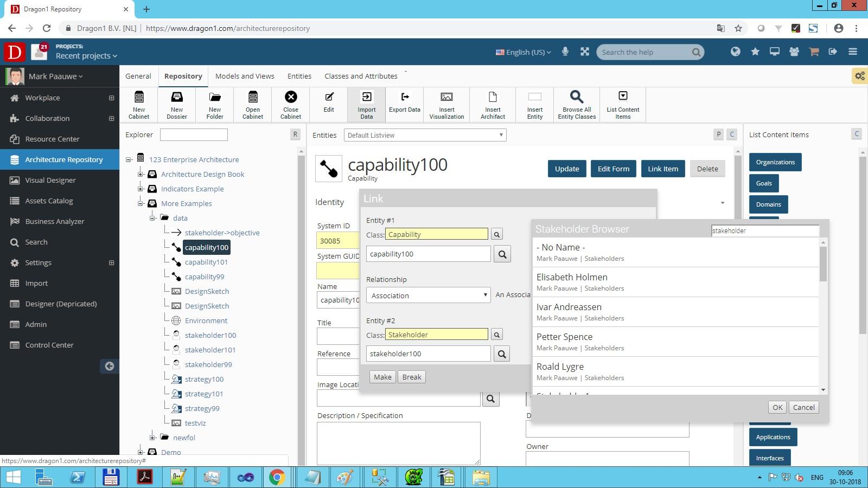Screen dimensions: 868x488
Task: Open favorites star in header
Action: click(755, 52)
